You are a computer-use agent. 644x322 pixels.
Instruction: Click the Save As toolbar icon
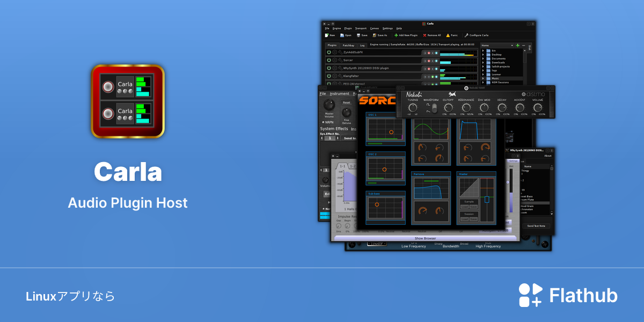pyautogui.click(x=375, y=35)
